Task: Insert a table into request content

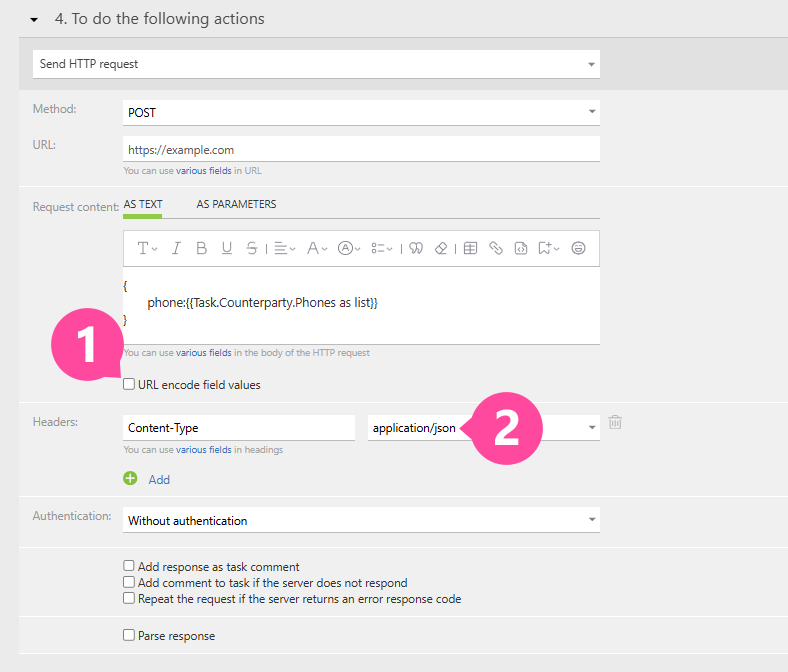Action: point(470,248)
